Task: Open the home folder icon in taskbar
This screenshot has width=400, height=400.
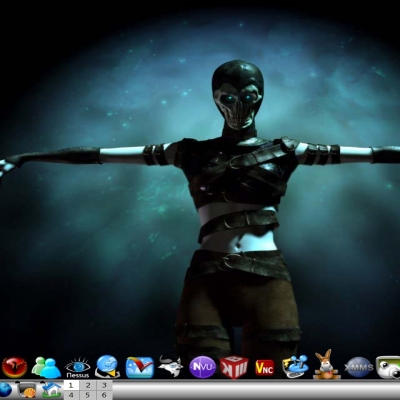Action: pos(51,389)
